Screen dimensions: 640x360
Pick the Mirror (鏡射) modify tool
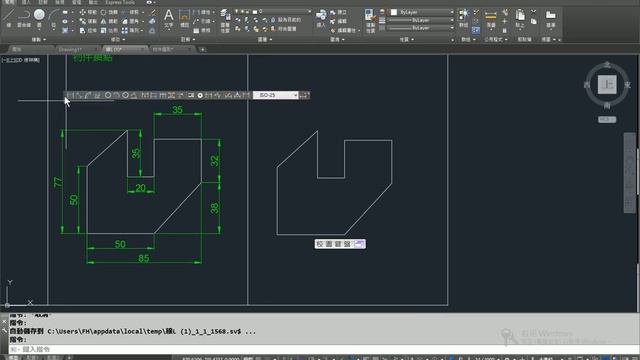[x=109, y=21]
